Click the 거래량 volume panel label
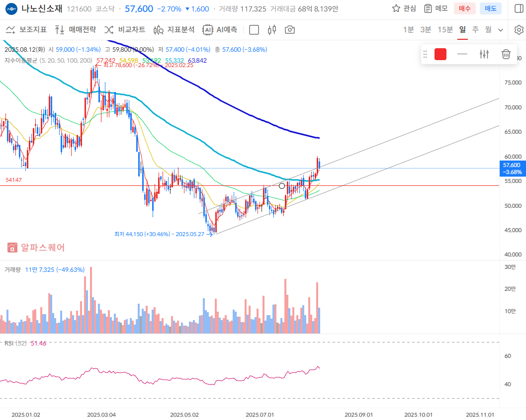Image resolution: width=526 pixels, height=420 pixels. click(12, 270)
